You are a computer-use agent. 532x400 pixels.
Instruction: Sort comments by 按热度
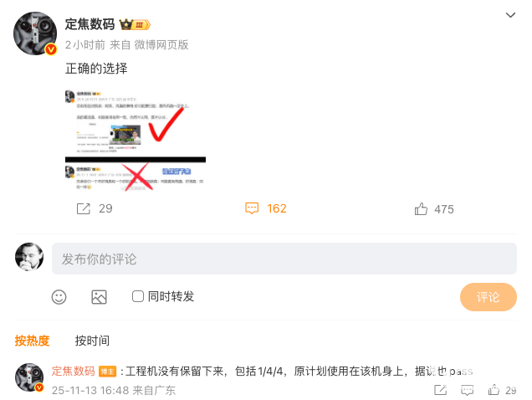coord(33,341)
